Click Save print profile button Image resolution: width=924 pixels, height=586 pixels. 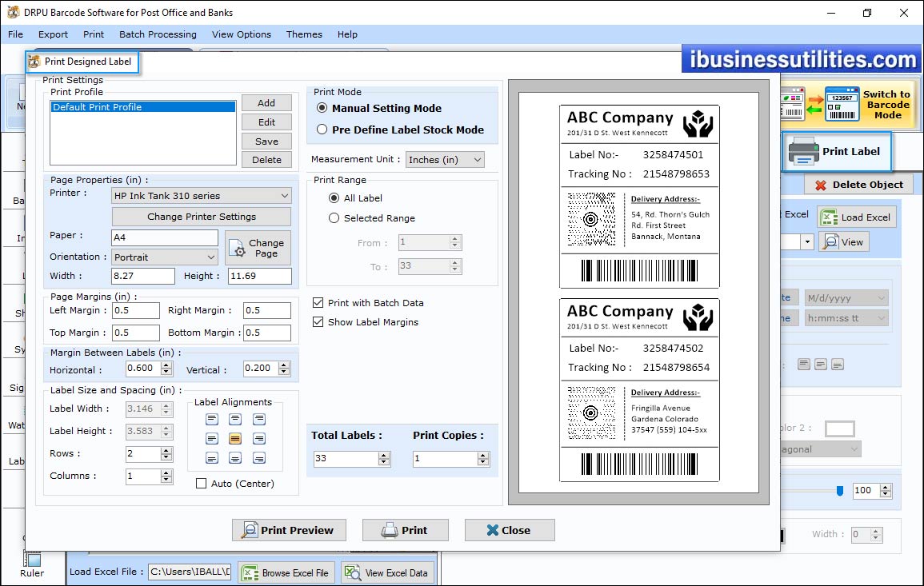pos(266,142)
